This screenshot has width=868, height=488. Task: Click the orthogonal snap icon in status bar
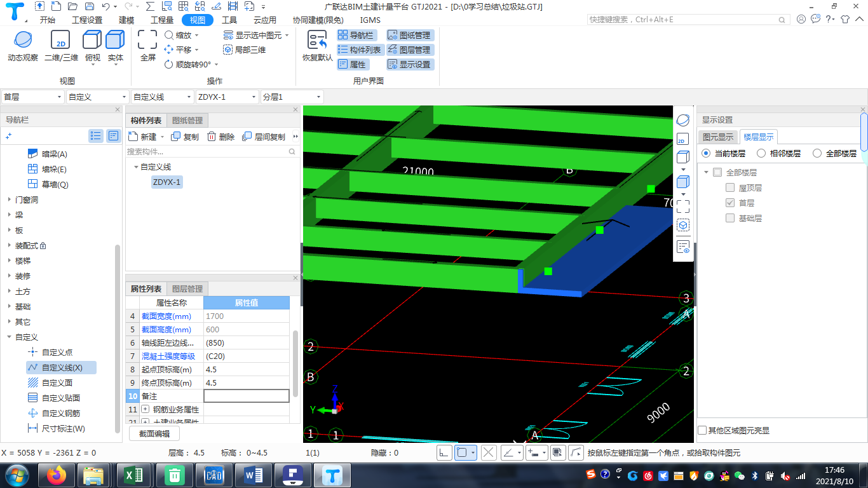pos(444,452)
